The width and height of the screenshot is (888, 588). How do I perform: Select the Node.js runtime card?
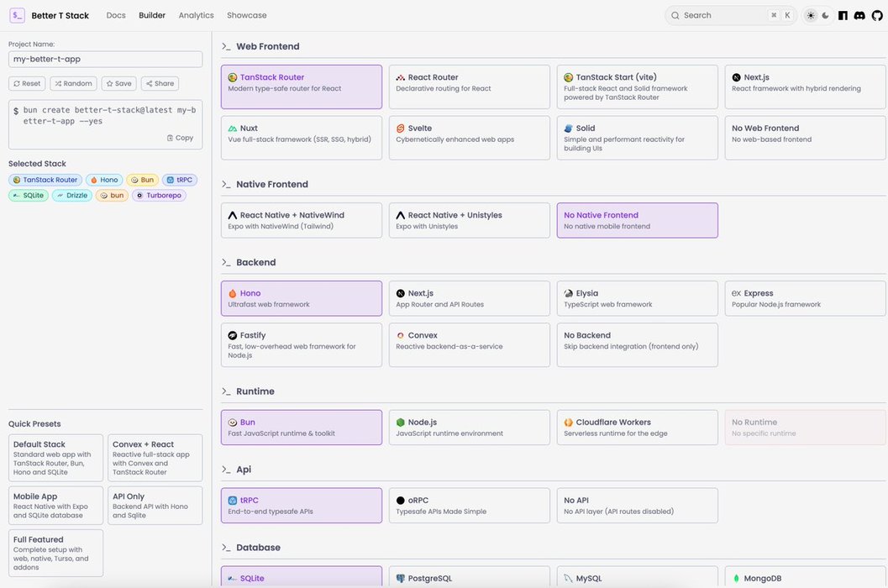pos(469,428)
